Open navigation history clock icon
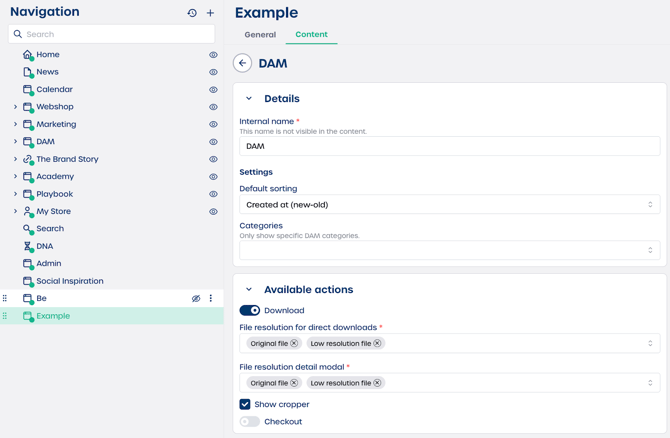Screen dimensions: 670x438 192,13
